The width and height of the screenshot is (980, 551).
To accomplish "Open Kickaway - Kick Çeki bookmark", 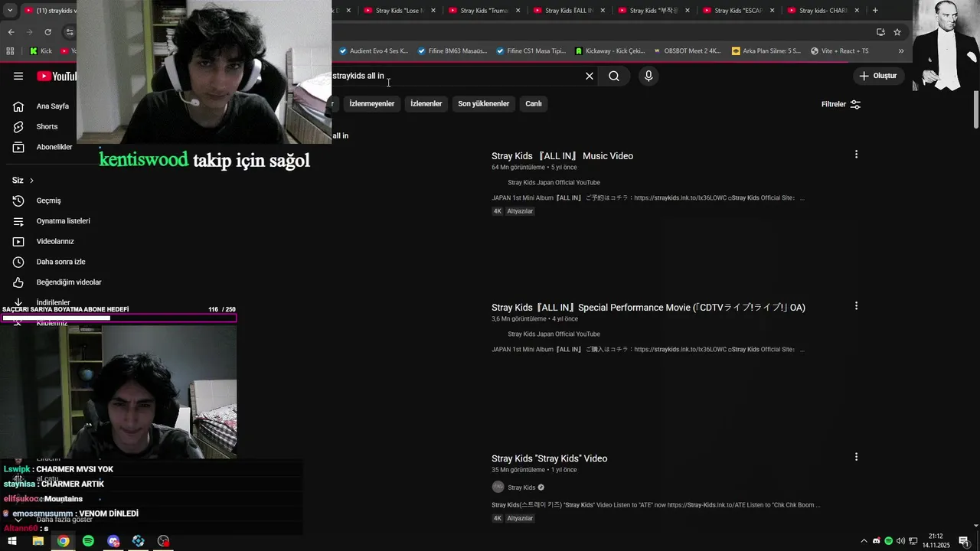I will tap(610, 51).
